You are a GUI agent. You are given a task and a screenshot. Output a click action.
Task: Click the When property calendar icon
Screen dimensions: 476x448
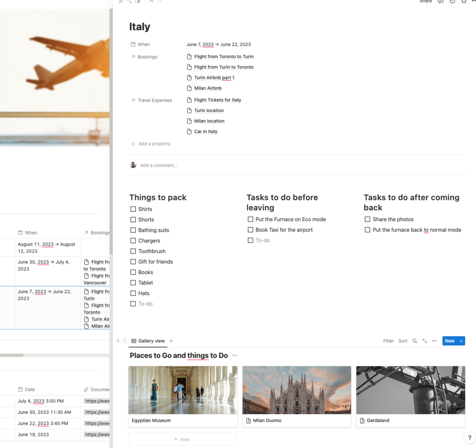click(133, 45)
